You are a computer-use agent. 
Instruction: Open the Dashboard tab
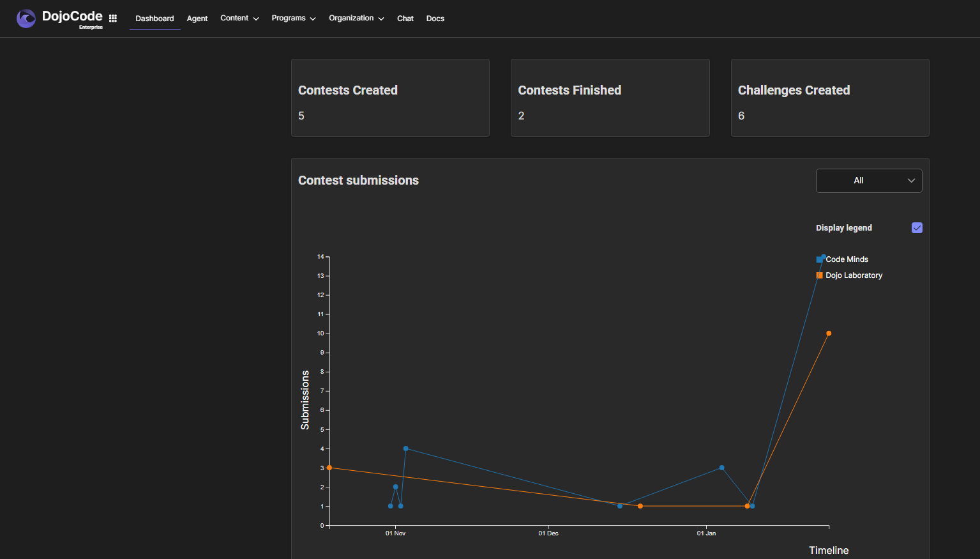click(x=155, y=19)
